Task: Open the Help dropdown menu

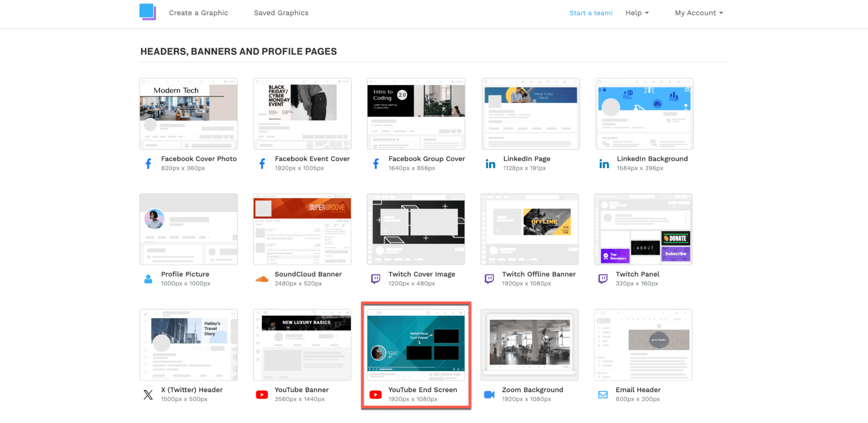Action: point(637,13)
